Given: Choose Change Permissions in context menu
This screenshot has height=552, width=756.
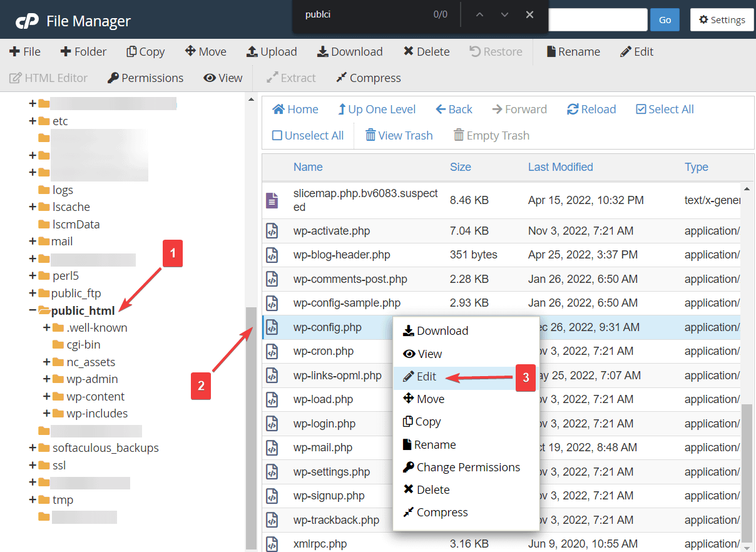Looking at the screenshot, I should (x=466, y=468).
